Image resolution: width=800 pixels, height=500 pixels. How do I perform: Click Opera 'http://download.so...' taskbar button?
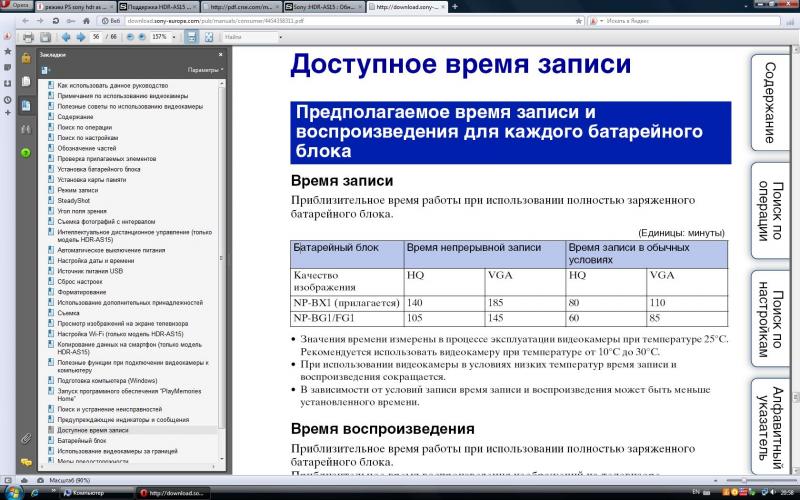tap(172, 493)
